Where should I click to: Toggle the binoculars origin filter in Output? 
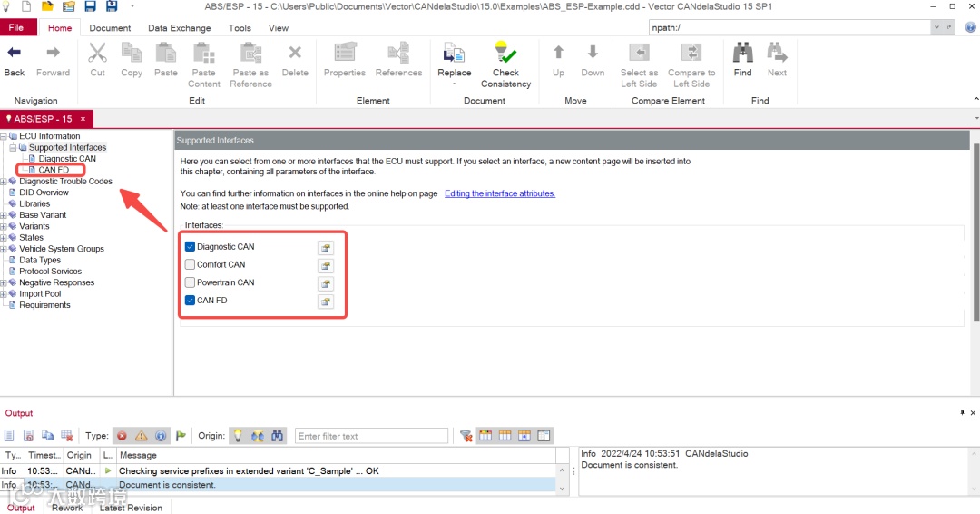coord(277,436)
